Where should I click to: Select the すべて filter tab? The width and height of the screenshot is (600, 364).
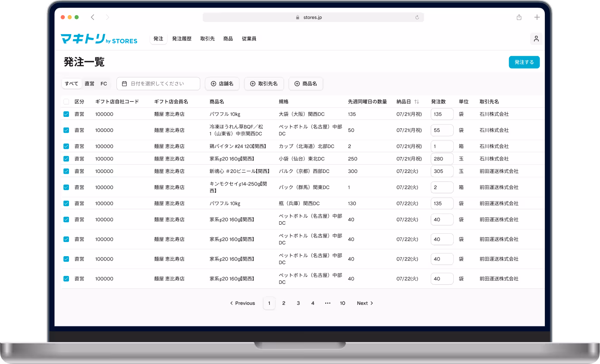[72, 84]
